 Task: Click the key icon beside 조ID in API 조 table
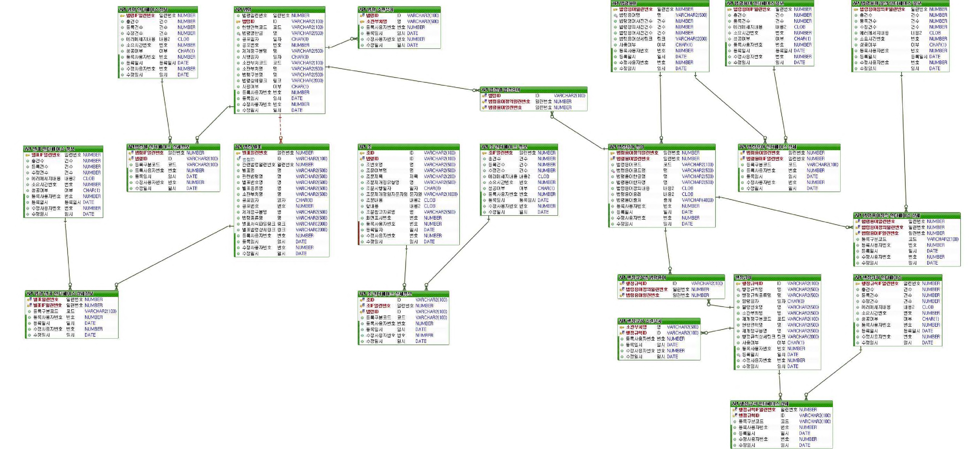[362, 153]
